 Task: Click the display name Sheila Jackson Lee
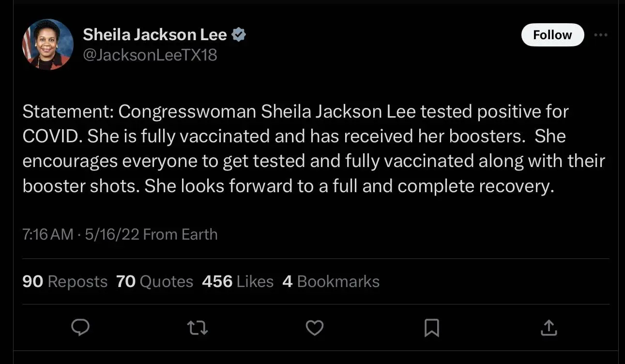pos(155,35)
